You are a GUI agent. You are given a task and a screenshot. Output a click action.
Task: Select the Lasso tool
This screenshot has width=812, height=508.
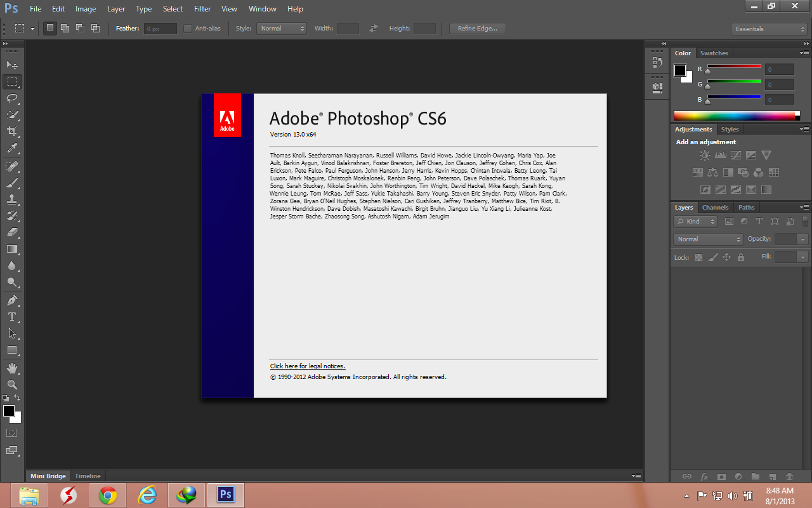click(x=12, y=98)
